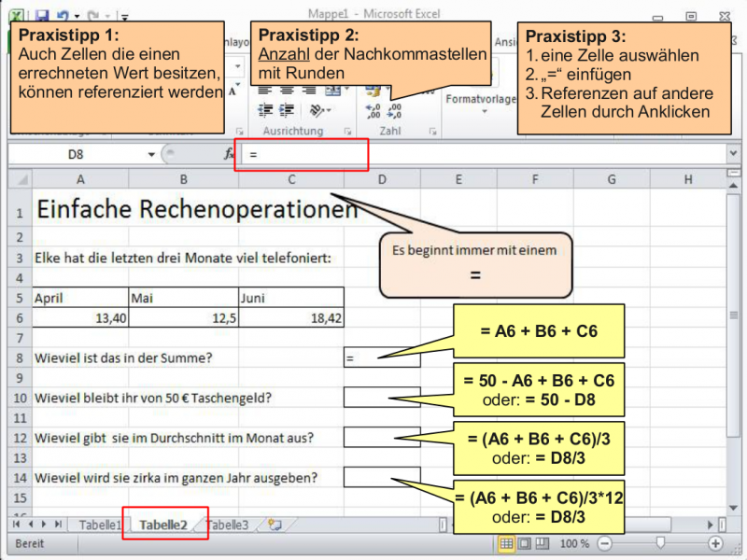Viewport: 747px width, 560px height.
Task: Open the Ausrichtung dialog launcher
Action: [x=348, y=130]
